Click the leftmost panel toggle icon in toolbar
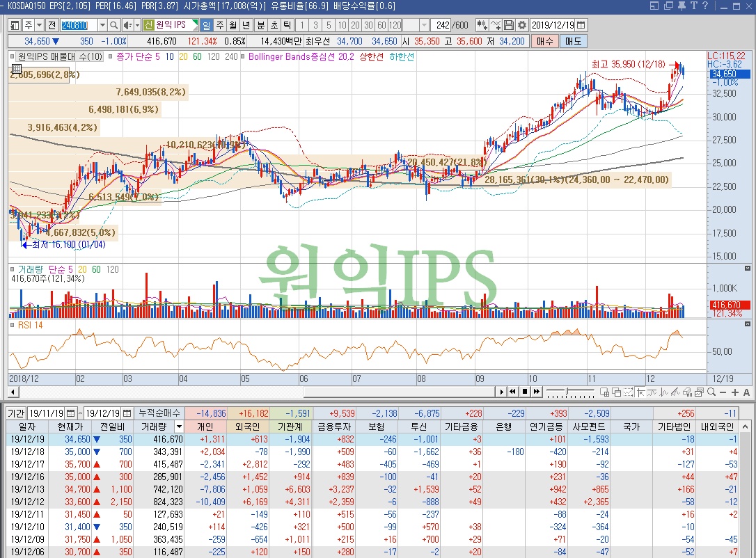Image resolution: width=756 pixels, height=558 pixels. (x=15, y=25)
